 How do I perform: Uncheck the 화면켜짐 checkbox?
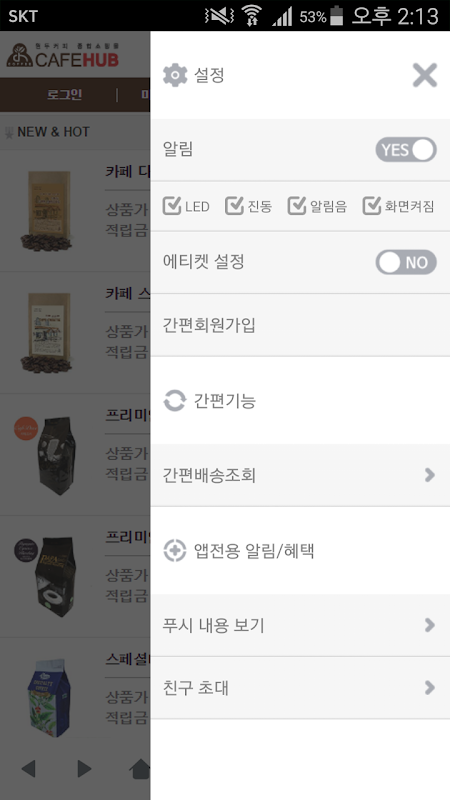[x=372, y=206]
